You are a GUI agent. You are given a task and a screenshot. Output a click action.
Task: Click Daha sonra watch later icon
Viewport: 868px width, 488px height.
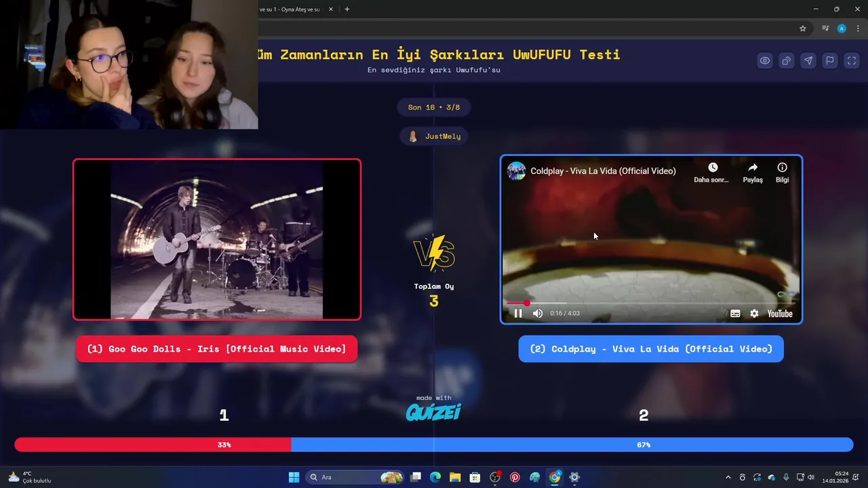(712, 172)
